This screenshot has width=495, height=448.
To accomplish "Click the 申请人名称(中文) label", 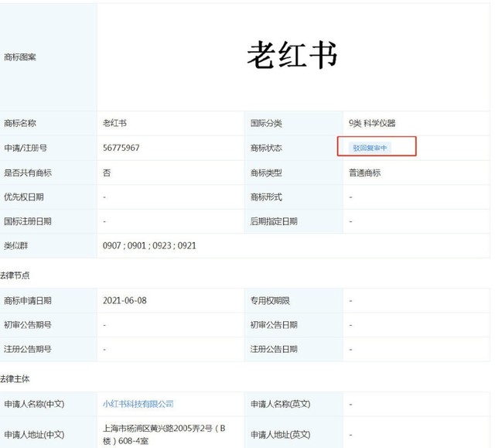I will tap(34, 404).
